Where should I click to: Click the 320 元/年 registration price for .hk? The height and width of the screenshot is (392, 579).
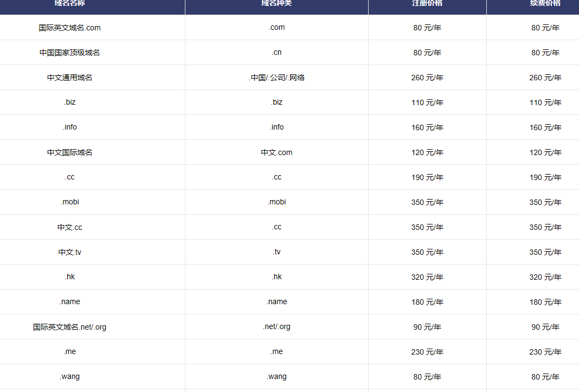pos(427,277)
